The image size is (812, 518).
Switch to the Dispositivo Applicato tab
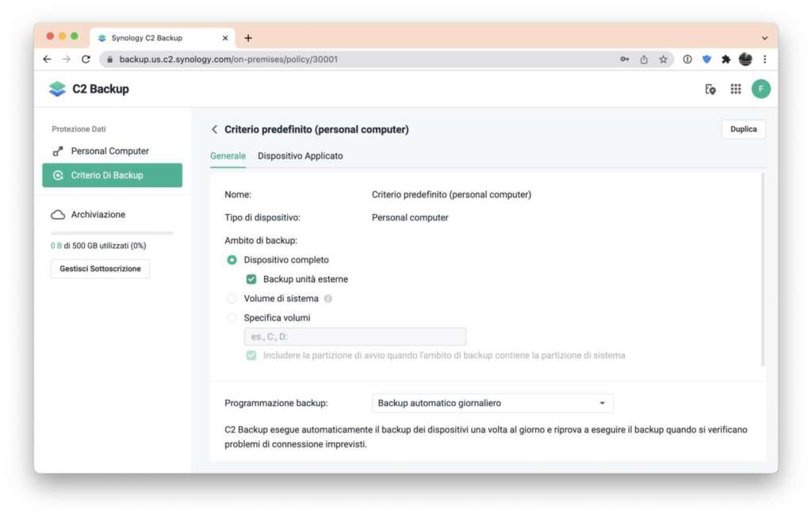(x=301, y=156)
